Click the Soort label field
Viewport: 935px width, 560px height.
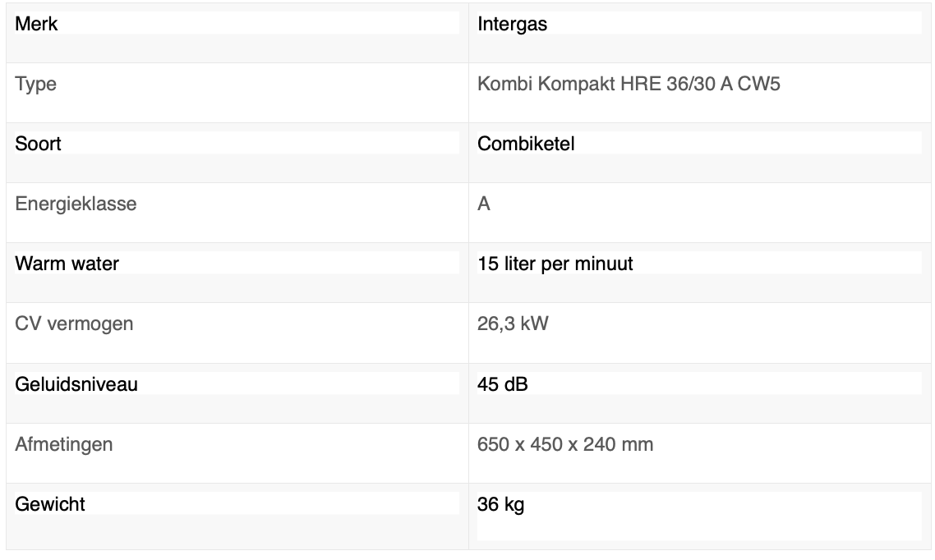click(x=237, y=144)
